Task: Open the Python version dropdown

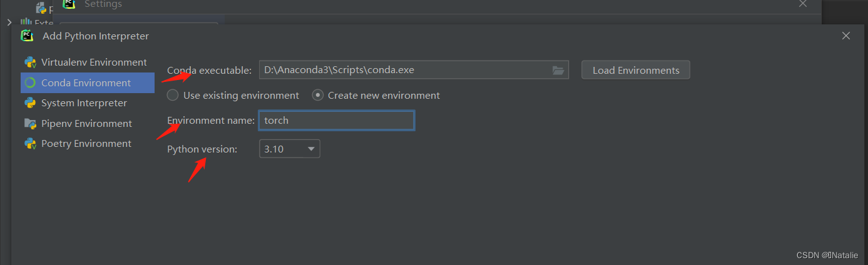Action: (290, 149)
